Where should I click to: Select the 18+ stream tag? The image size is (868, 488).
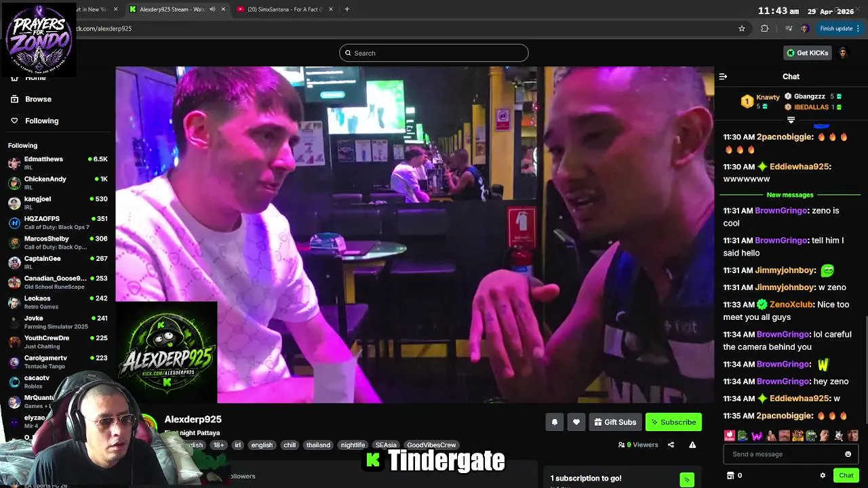pyautogui.click(x=218, y=445)
